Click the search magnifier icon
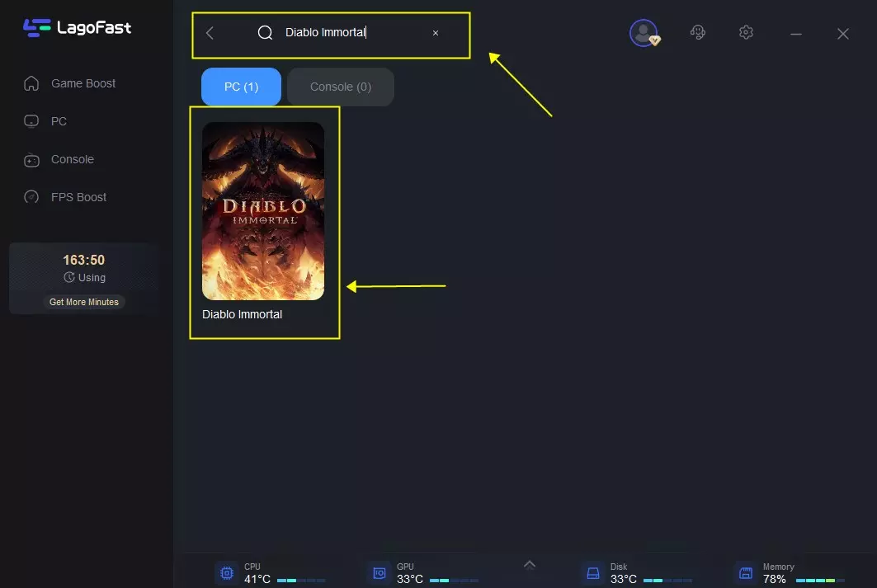The height and width of the screenshot is (588, 877). pyautogui.click(x=265, y=33)
